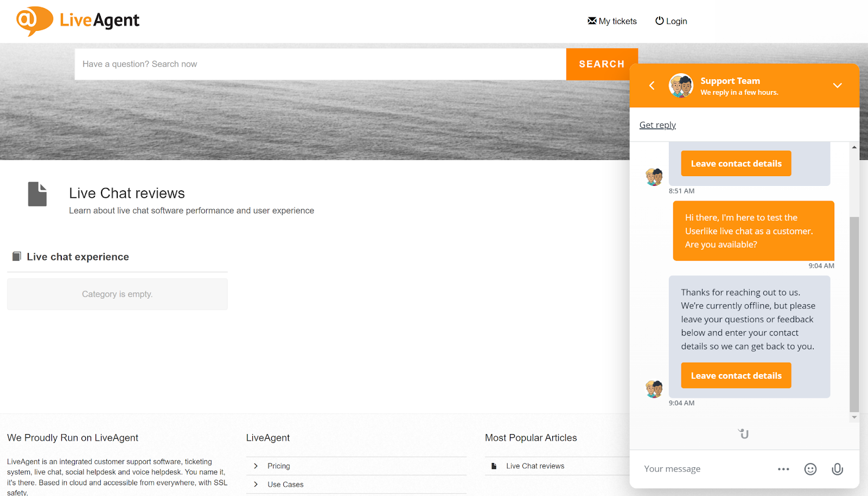Click the document icon beside Live Chat reviews
Viewport: 868px width, 496px height.
tap(37, 194)
